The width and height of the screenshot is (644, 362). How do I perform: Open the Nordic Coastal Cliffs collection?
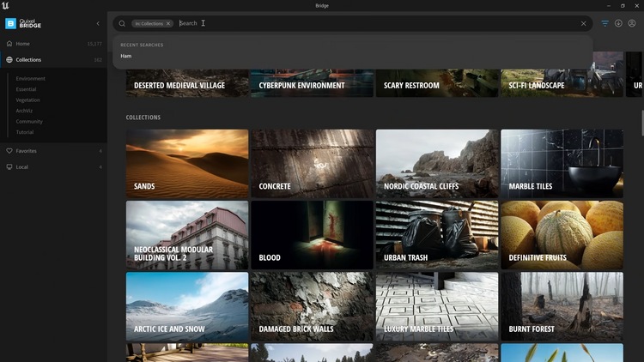point(437,164)
